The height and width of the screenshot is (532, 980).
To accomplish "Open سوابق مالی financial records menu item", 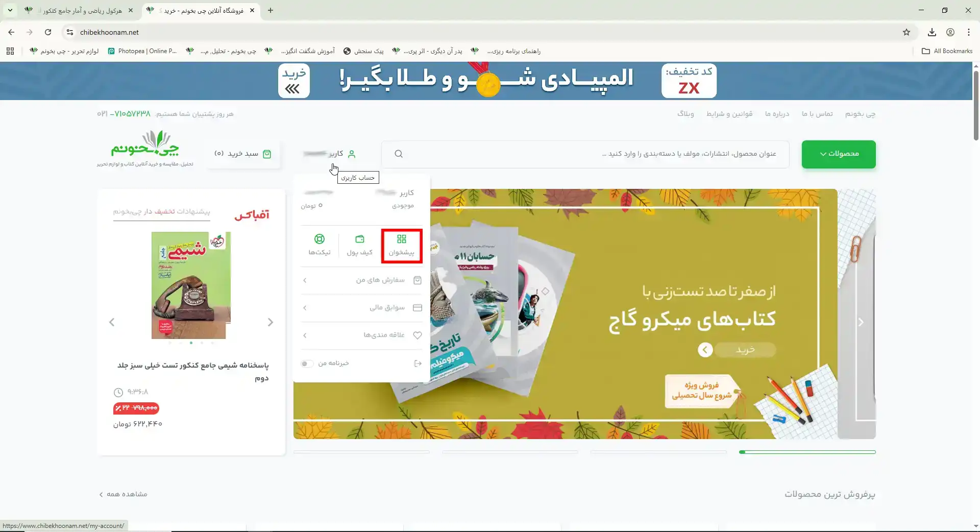I will point(386,308).
